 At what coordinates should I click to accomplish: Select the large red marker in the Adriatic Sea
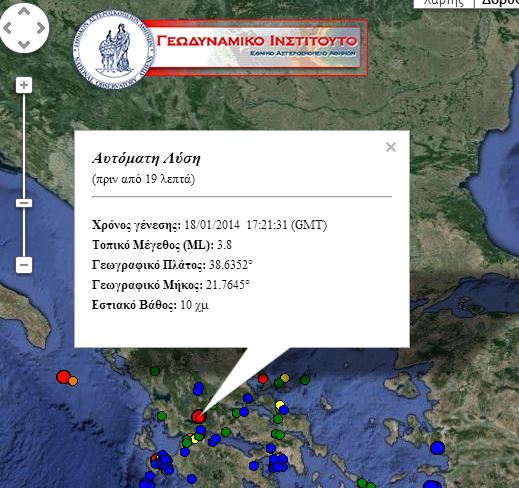click(x=63, y=377)
